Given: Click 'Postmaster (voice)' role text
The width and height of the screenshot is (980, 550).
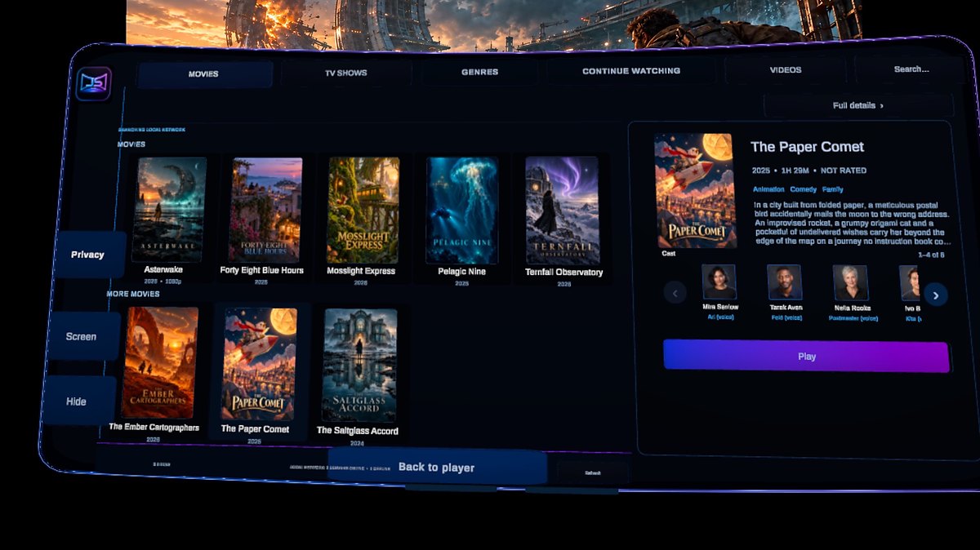Looking at the screenshot, I should 852,318.
